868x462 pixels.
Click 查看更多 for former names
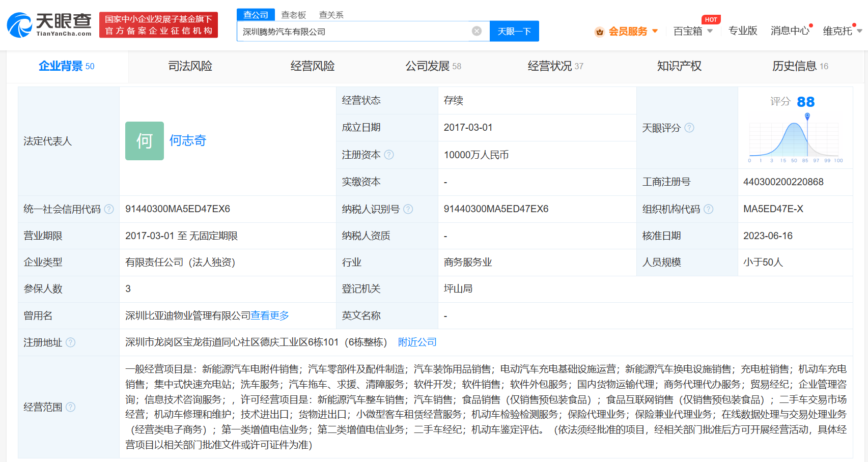270,315
